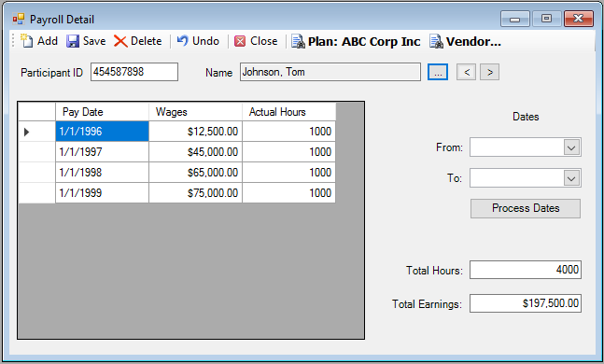This screenshot has width=604, height=364.
Task: Select the row header with current-row arrow
Action: tap(37, 132)
